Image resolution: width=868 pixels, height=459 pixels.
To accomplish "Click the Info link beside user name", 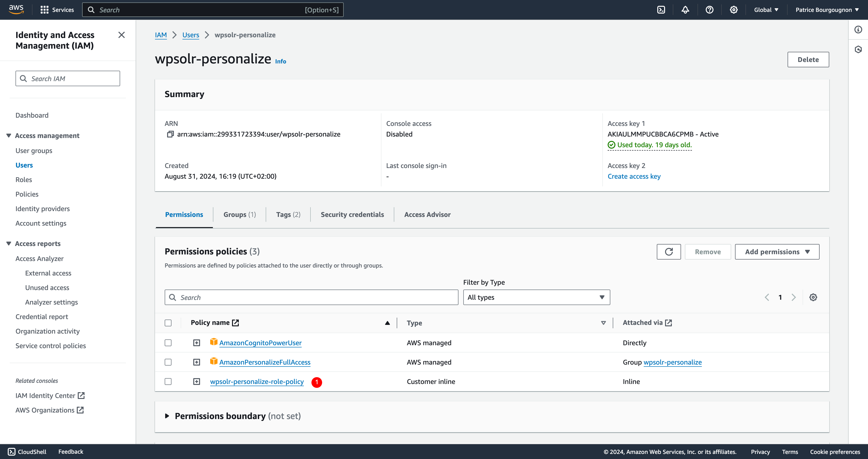I will 280,61.
